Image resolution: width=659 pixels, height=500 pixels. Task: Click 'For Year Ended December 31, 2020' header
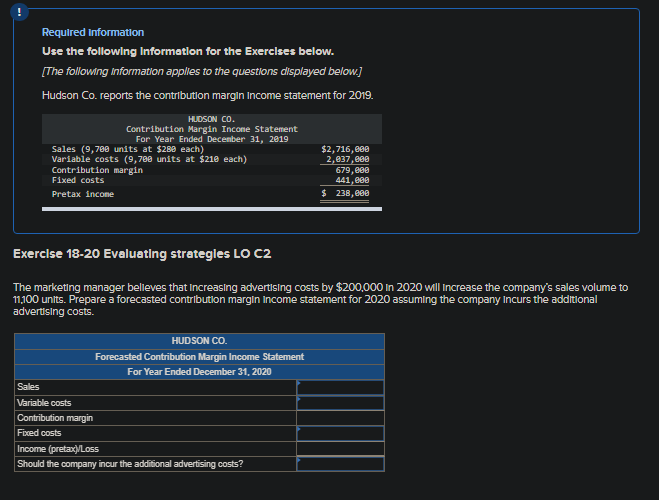point(199,372)
